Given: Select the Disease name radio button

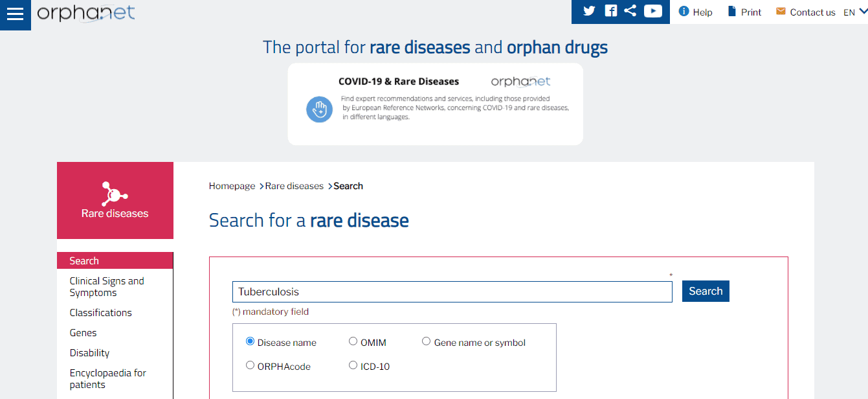Looking at the screenshot, I should [250, 341].
